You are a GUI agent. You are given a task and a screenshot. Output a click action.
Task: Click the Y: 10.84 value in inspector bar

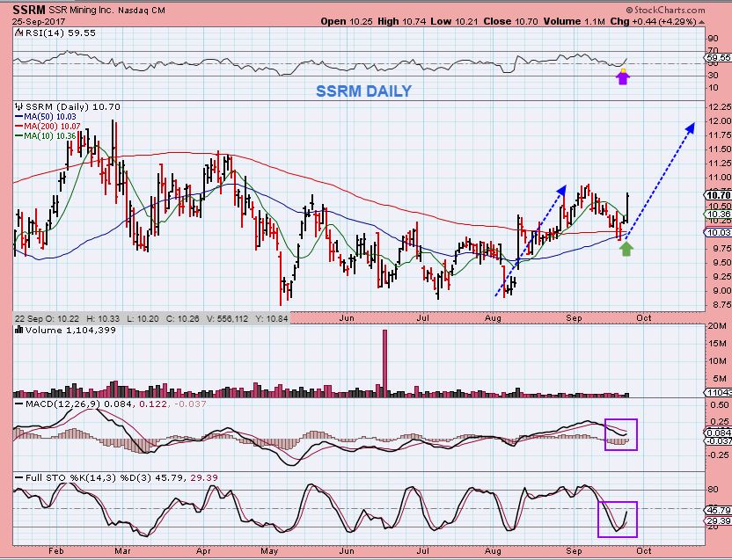click(270, 319)
